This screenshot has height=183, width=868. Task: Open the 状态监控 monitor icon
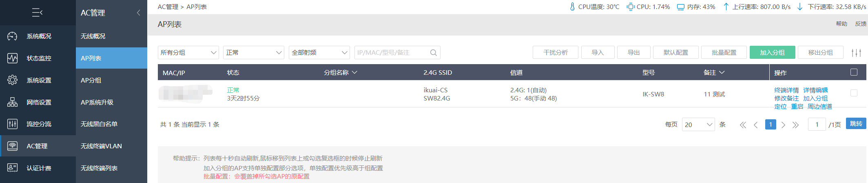click(12, 58)
